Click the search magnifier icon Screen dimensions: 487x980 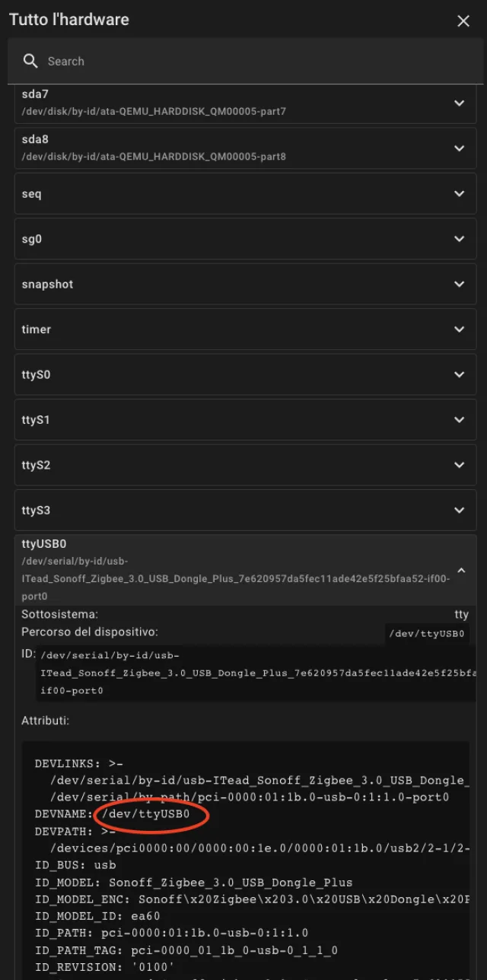coord(30,62)
